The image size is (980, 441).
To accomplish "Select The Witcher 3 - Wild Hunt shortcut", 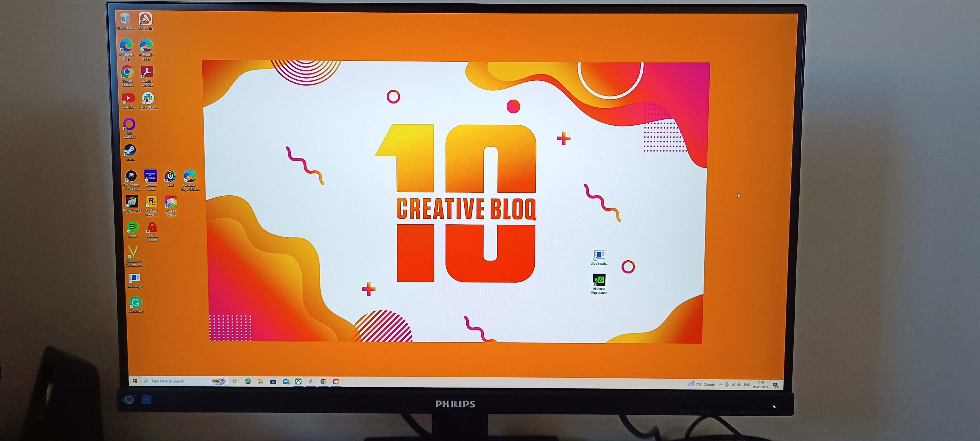I will coord(131,180).
